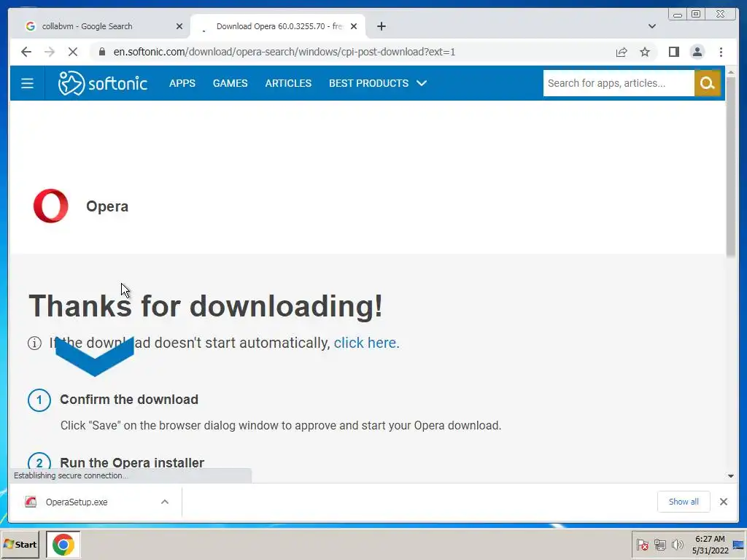Click the 'click here' download link

(366, 343)
